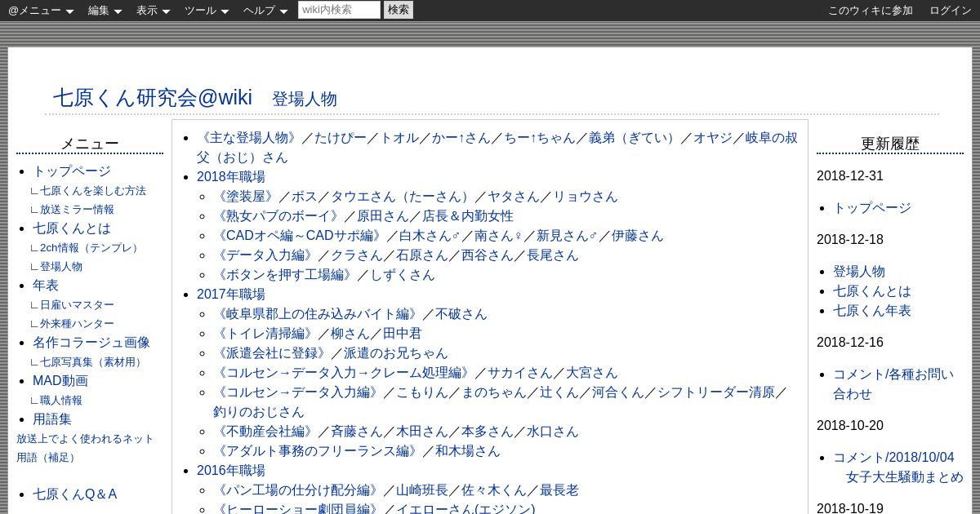980x514 pixels.
Task: Open the 白木さん♂ link
Action: point(430,236)
